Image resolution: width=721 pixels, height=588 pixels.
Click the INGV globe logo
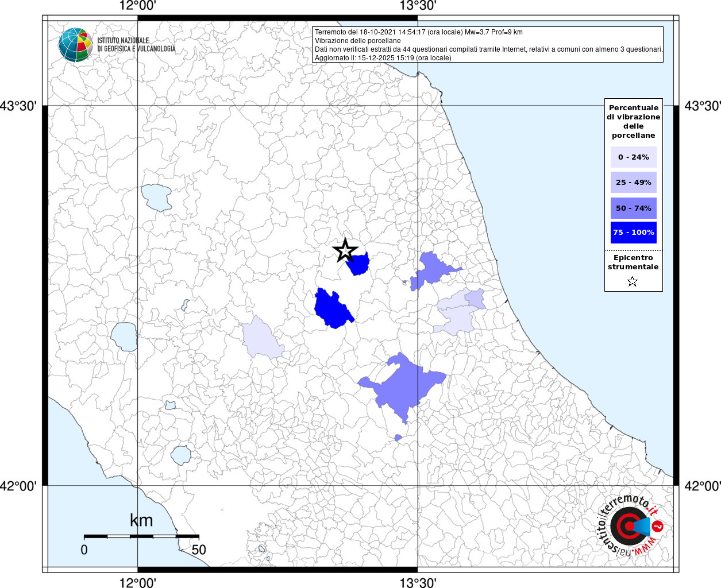pos(75,45)
